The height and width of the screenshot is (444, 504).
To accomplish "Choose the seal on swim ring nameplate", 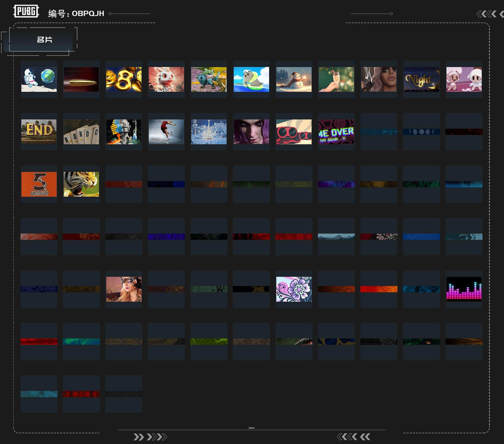I will tap(251, 79).
